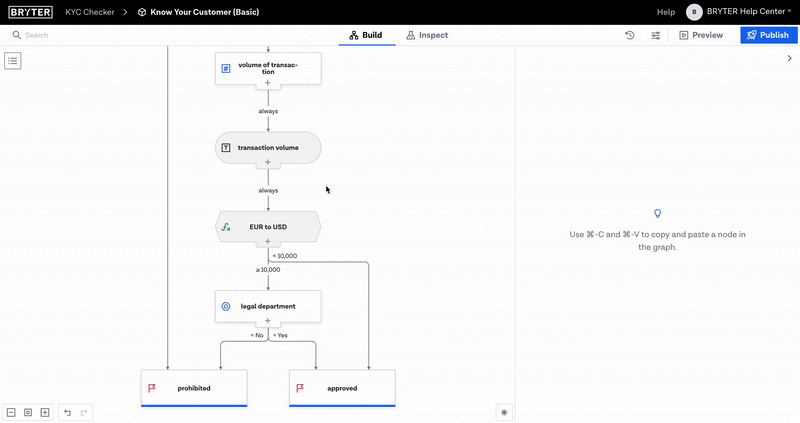800x423 pixels.
Task: Open the module settings sliders icon
Action: [656, 35]
